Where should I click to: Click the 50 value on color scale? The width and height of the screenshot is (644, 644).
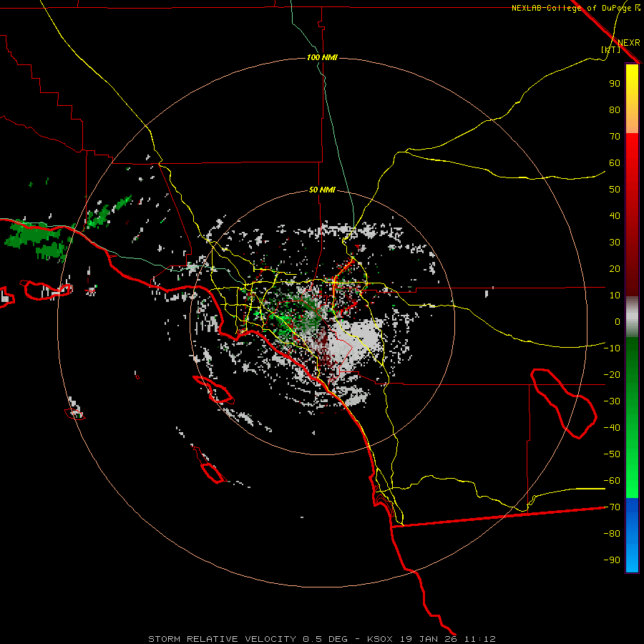pyautogui.click(x=615, y=190)
